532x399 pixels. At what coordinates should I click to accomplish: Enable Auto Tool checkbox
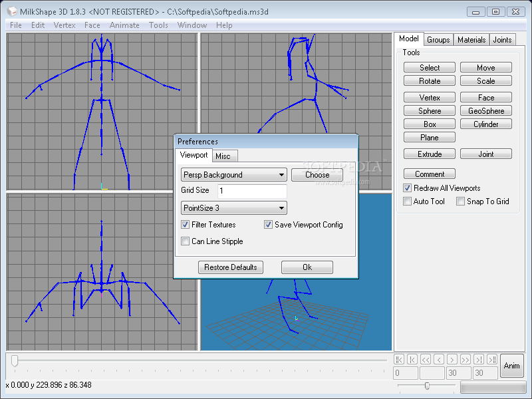click(x=407, y=201)
